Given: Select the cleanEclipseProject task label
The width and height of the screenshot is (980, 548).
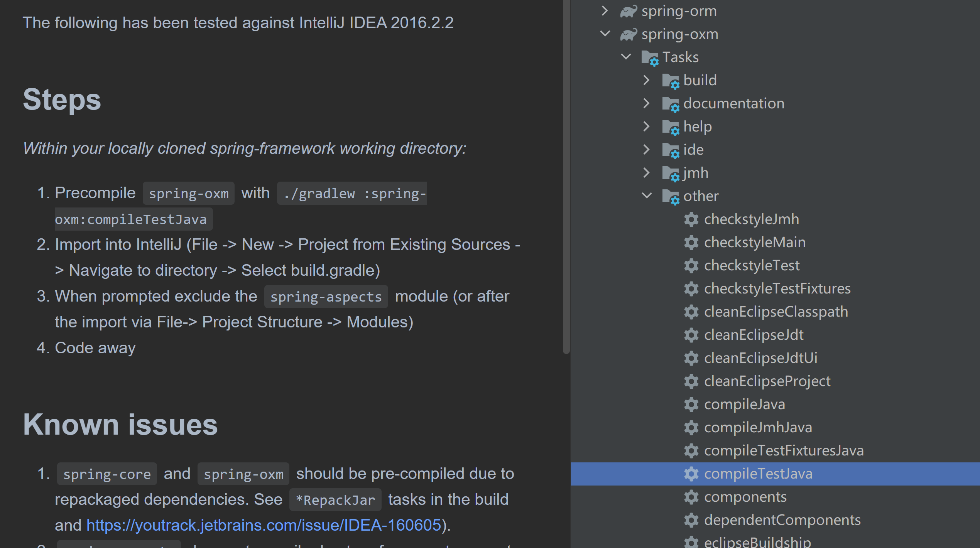Looking at the screenshot, I should pyautogui.click(x=767, y=381).
